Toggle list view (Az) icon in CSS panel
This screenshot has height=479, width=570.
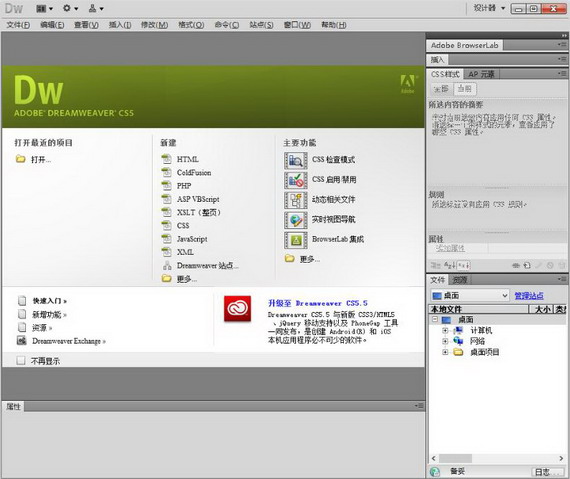450,266
